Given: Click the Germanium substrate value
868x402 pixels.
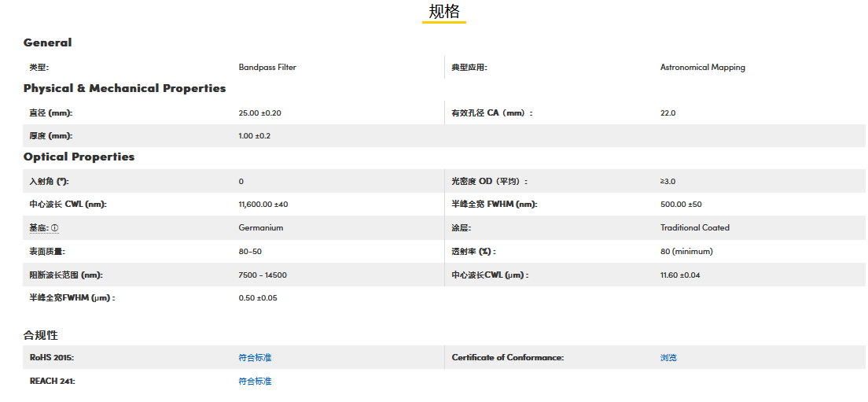Looking at the screenshot, I should click(260, 228).
